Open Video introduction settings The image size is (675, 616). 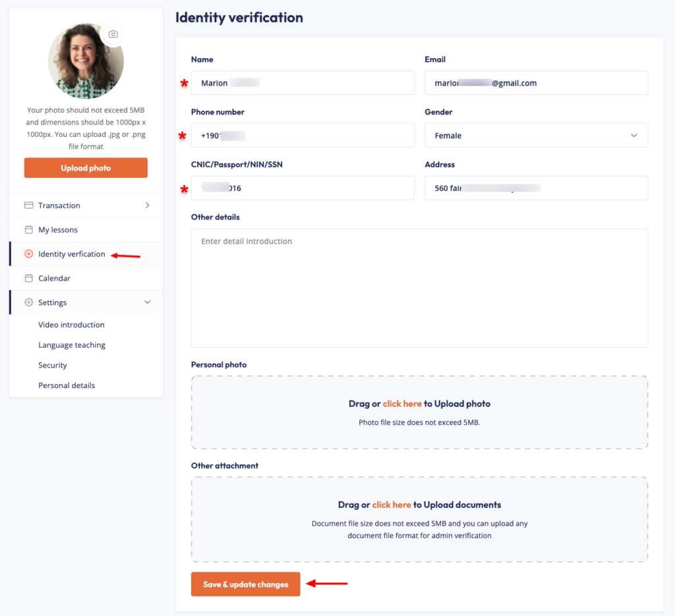[x=71, y=325]
